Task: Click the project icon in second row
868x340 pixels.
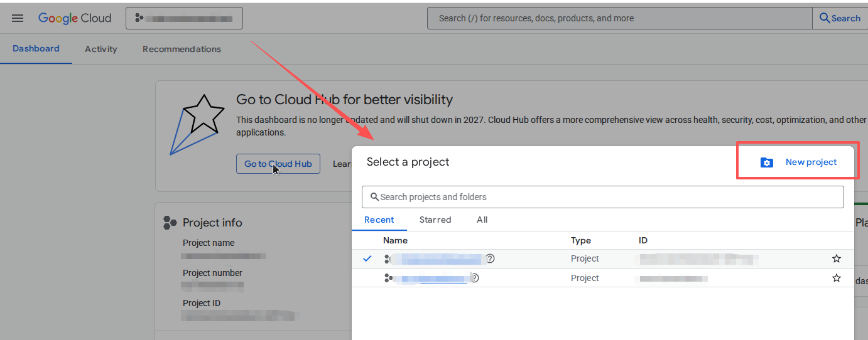Action: coord(388,278)
